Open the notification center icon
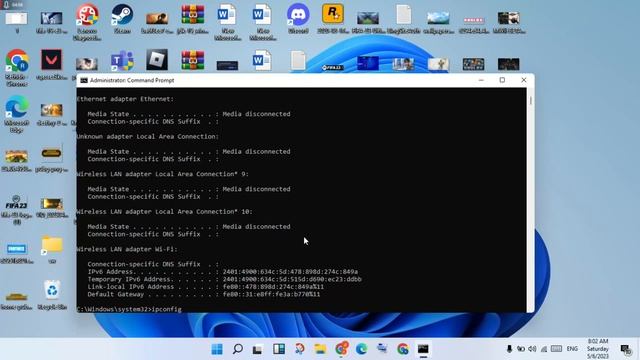 pyautogui.click(x=625, y=349)
